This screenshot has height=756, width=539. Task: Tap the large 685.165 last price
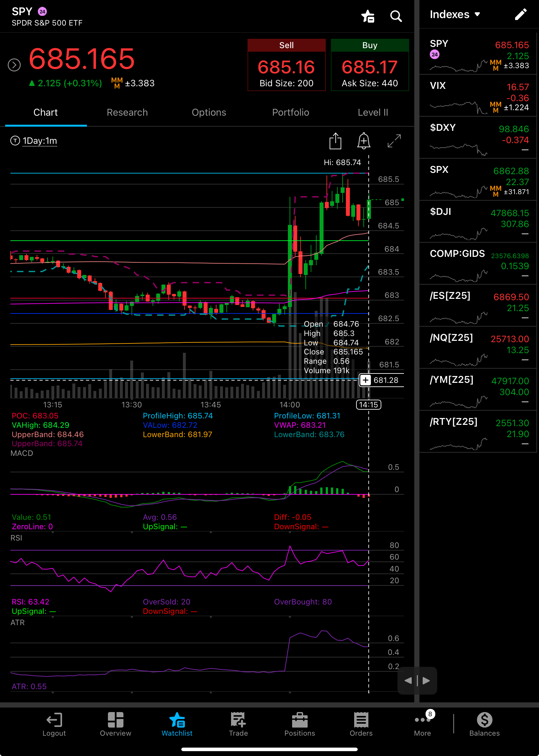(82, 59)
